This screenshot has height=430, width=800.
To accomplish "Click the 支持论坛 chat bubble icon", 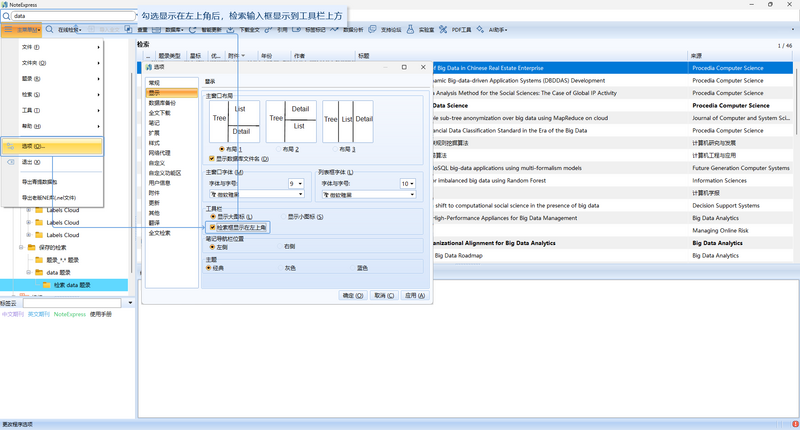I will (372, 30).
